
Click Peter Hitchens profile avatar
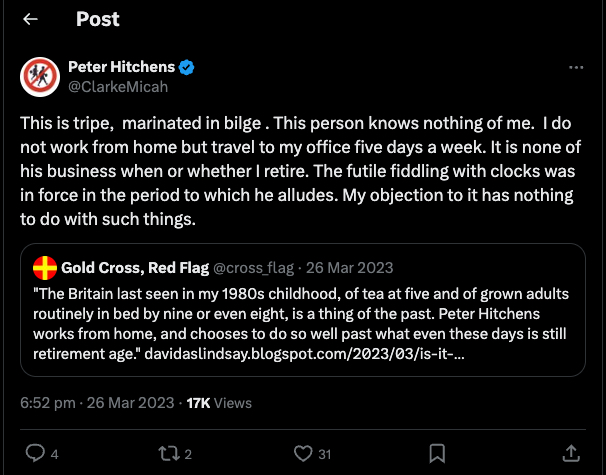pyautogui.click(x=39, y=77)
